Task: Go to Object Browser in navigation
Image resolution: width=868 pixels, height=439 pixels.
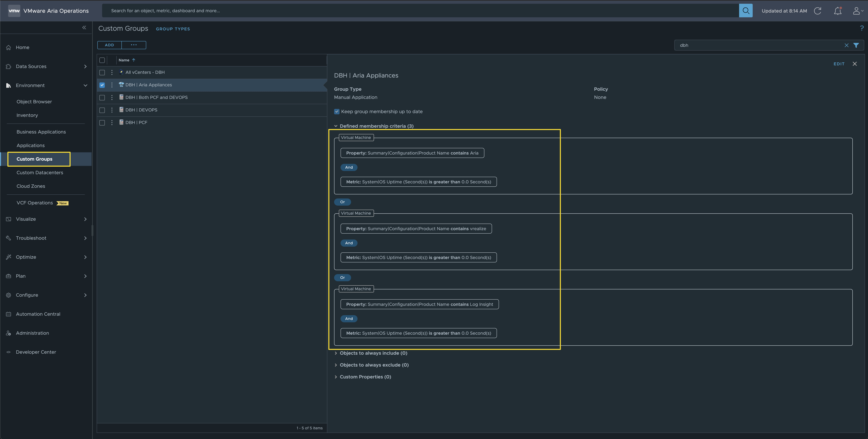Action: point(34,101)
